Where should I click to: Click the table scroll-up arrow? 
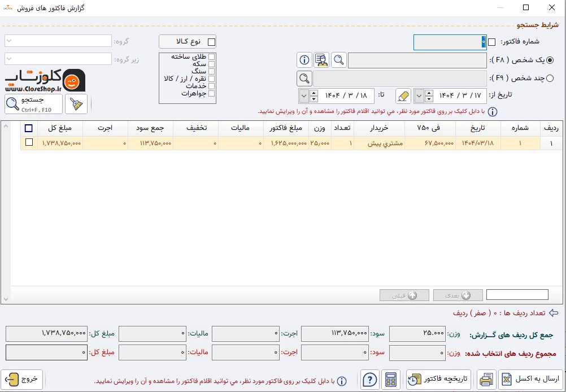6,126
